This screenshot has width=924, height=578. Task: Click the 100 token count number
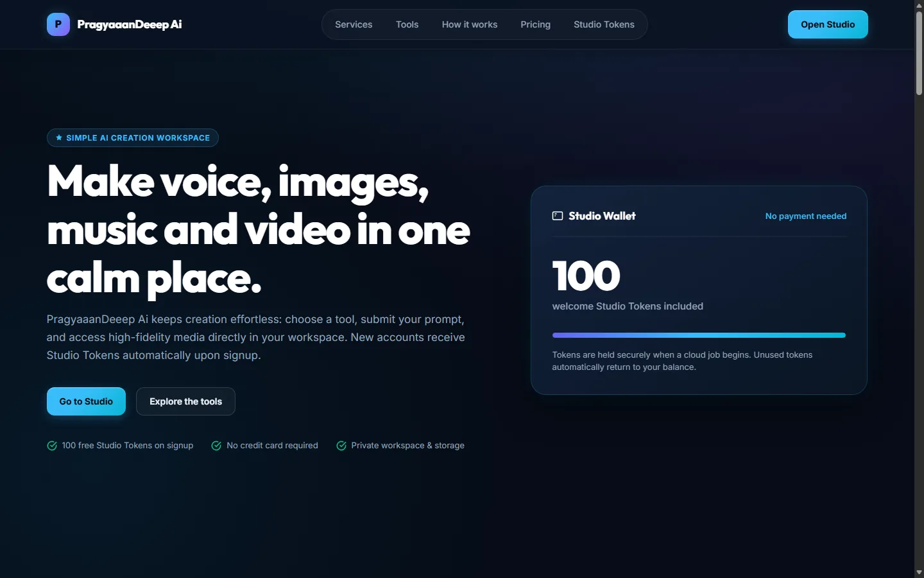pos(586,276)
